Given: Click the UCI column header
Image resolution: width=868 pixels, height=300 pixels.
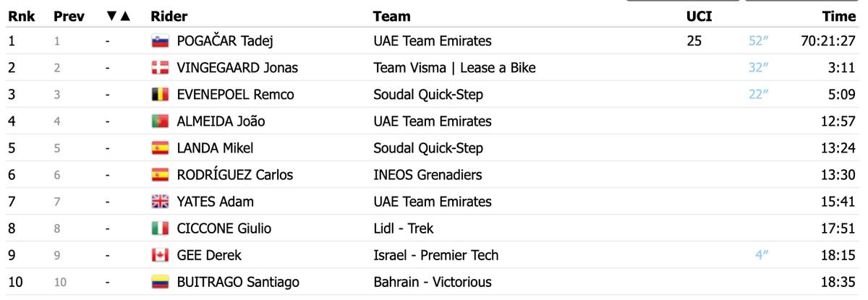Looking at the screenshot, I should (699, 16).
